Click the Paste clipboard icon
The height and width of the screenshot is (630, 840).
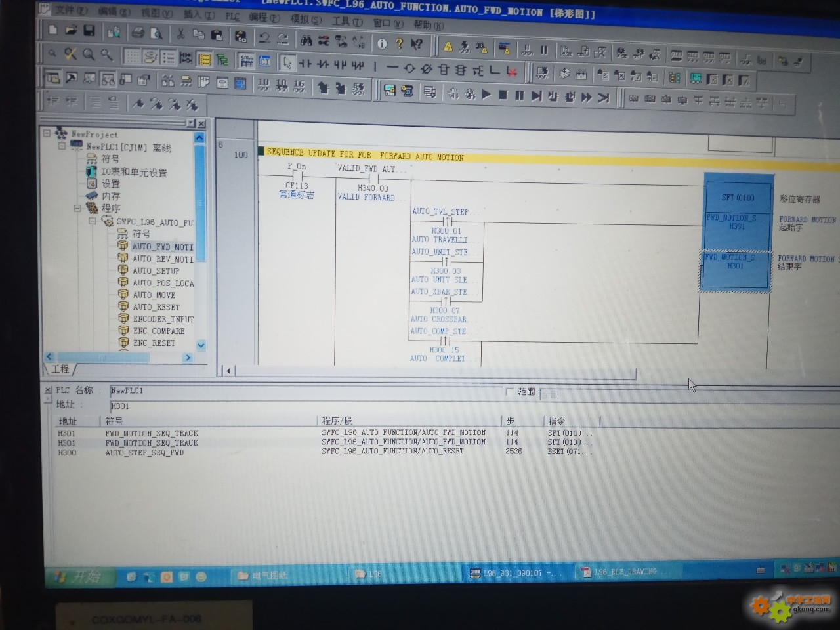pyautogui.click(x=217, y=34)
